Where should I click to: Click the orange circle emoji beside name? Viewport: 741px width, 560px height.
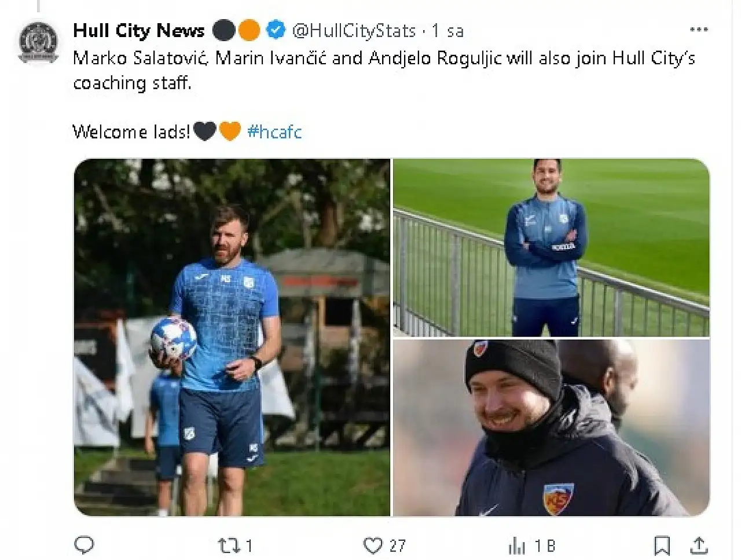250,30
